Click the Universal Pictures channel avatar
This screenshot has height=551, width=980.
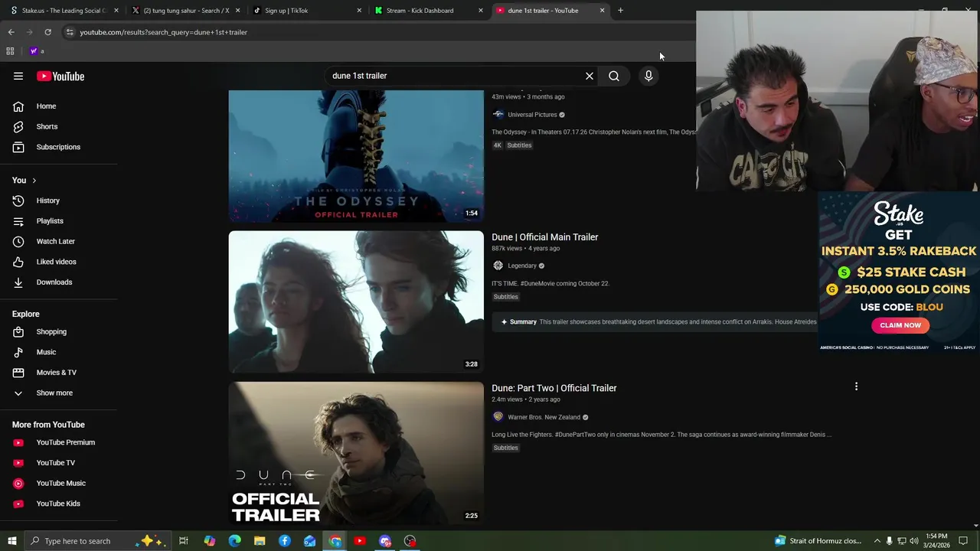498,115
